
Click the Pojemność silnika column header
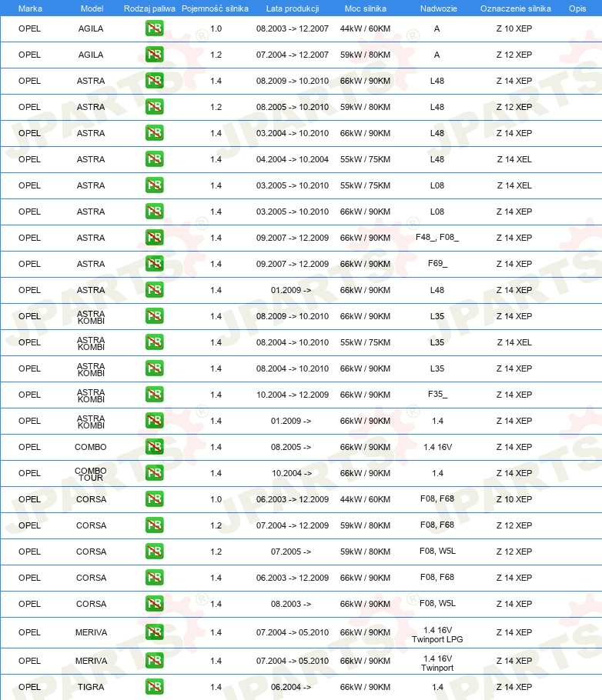point(215,8)
